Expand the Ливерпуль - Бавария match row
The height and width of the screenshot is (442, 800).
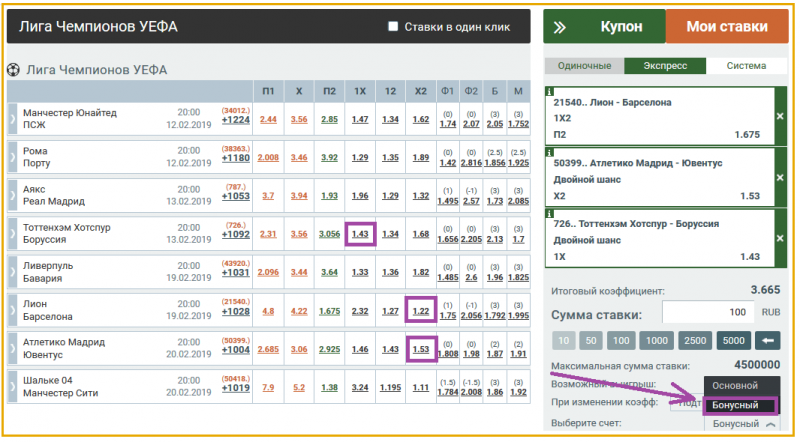click(x=13, y=272)
